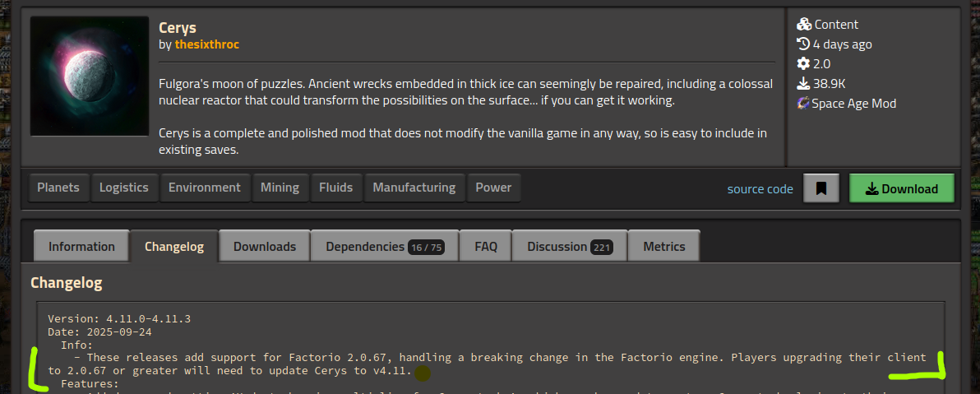The image size is (980, 394).
Task: Click the Space Age Mod icon
Action: [804, 104]
